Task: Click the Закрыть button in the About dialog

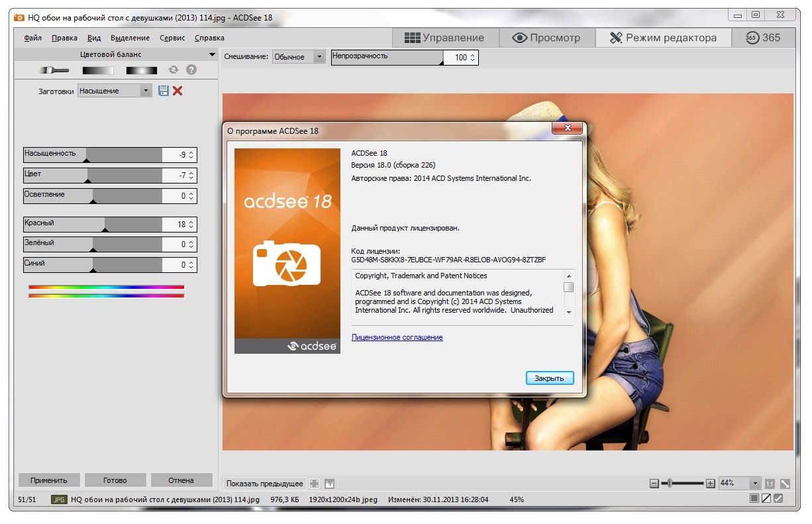Action: [x=550, y=378]
